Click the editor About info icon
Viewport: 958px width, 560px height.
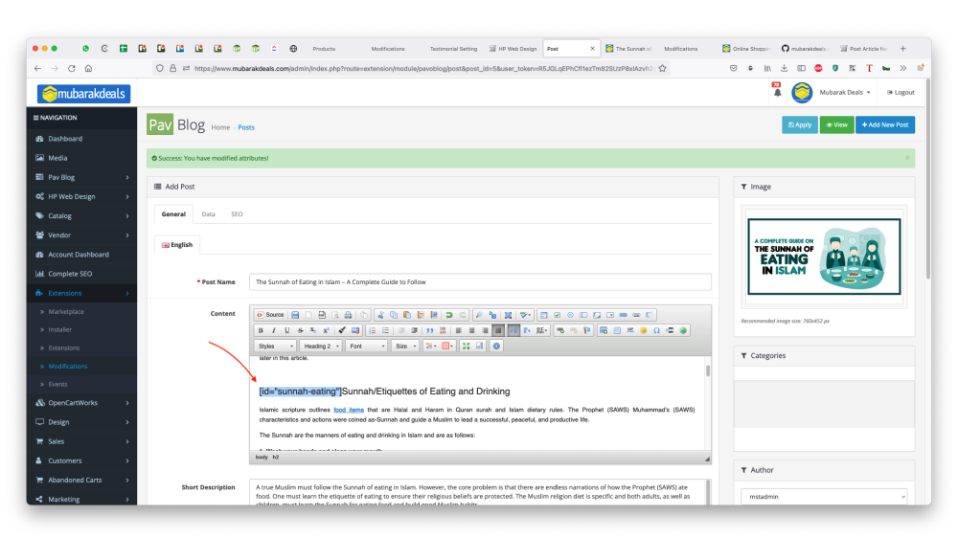[496, 346]
